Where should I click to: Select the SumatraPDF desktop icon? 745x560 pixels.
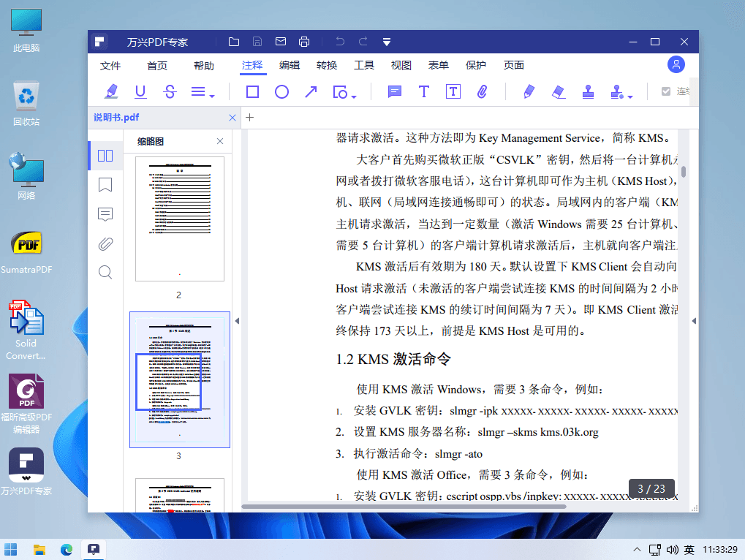(26, 252)
